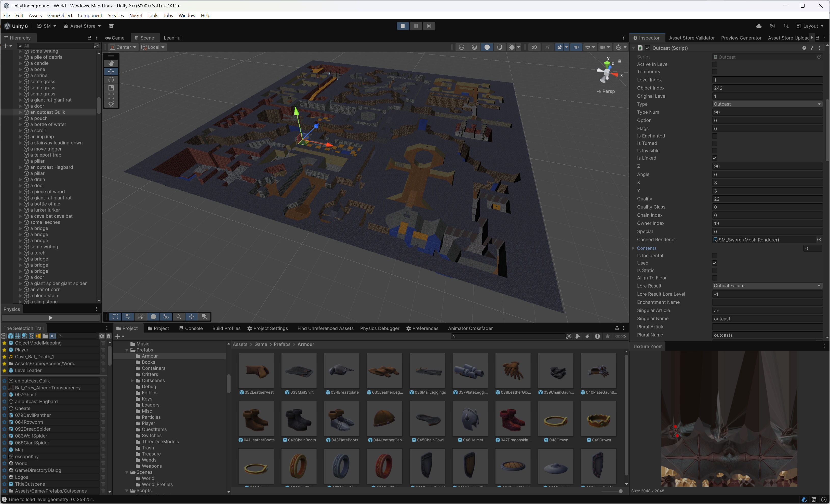Viewport: 830px width, 504px height.
Task: Enable the Active In Level checkbox
Action: (714, 64)
